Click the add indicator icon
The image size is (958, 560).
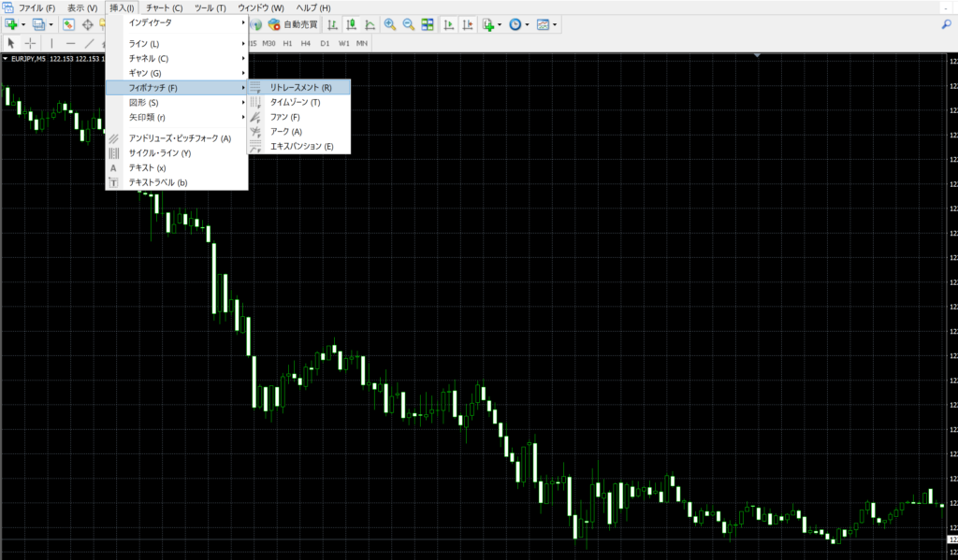tap(488, 24)
